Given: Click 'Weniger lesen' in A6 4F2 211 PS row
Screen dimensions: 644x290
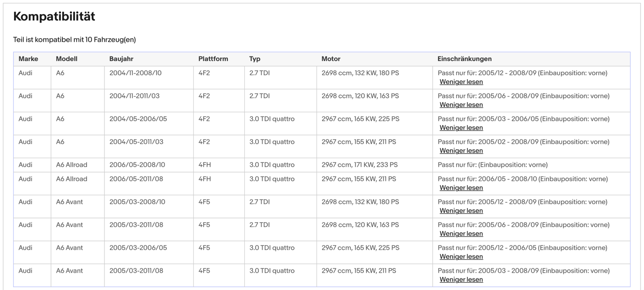Looking at the screenshot, I should point(461,151).
